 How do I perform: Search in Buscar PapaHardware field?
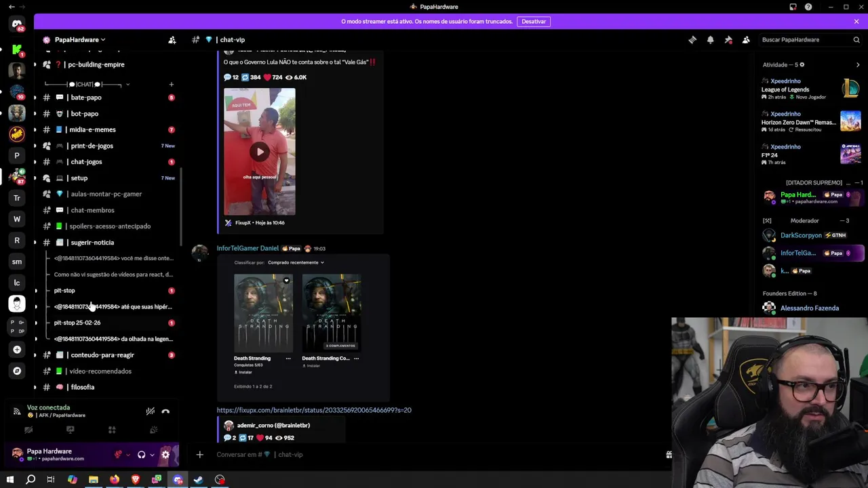click(x=810, y=40)
